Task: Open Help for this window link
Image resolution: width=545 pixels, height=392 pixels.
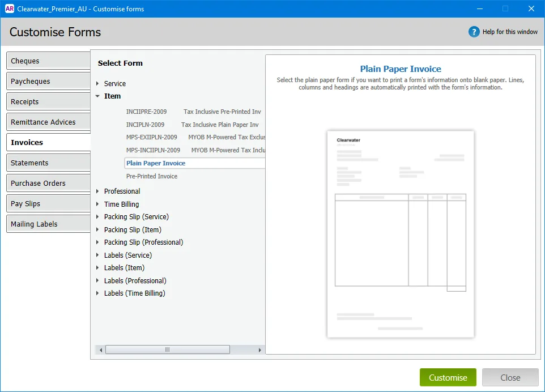Action: (x=510, y=32)
